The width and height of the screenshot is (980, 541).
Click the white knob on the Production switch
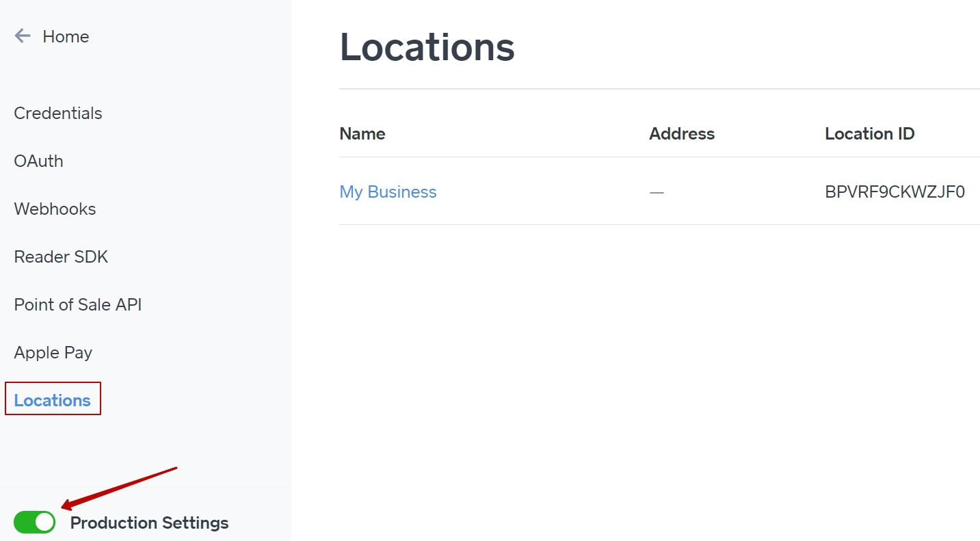(44, 523)
